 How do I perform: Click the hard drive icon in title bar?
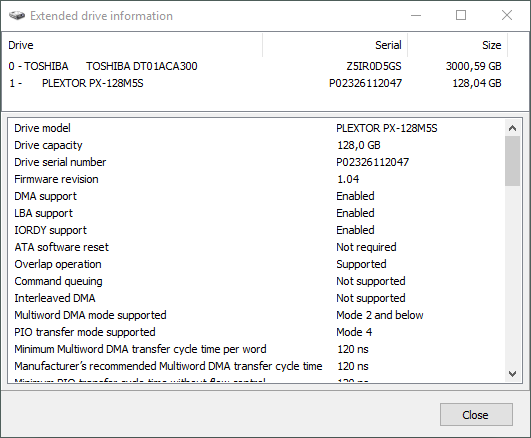17,16
